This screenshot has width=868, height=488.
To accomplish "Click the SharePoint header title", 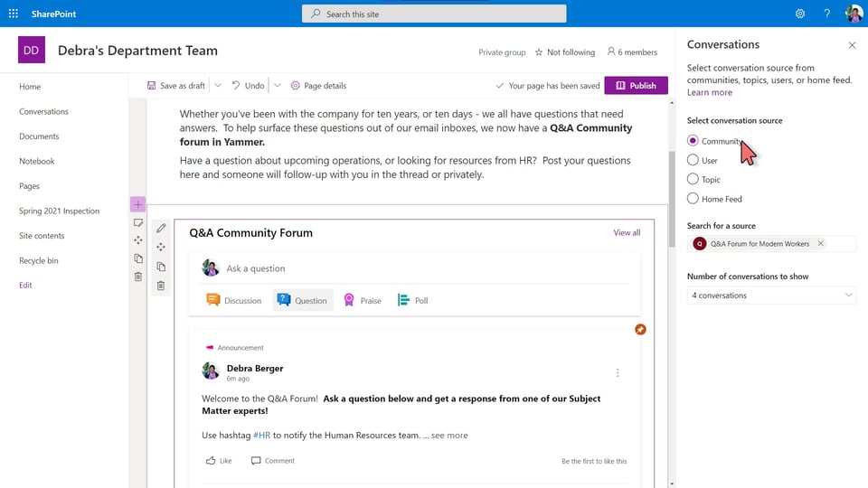I will coord(53,14).
